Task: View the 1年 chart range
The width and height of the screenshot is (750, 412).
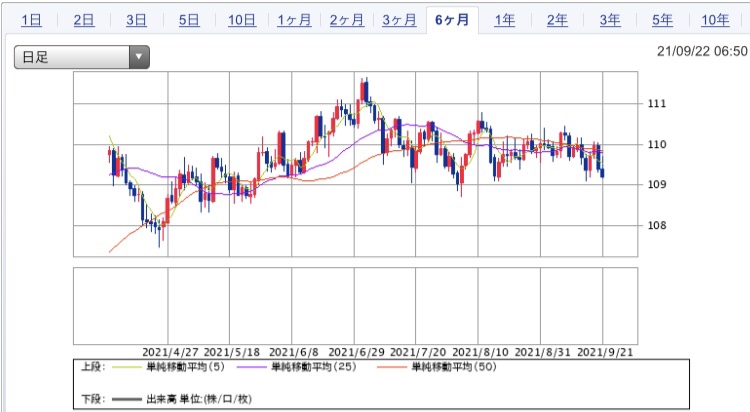Action: (x=505, y=20)
